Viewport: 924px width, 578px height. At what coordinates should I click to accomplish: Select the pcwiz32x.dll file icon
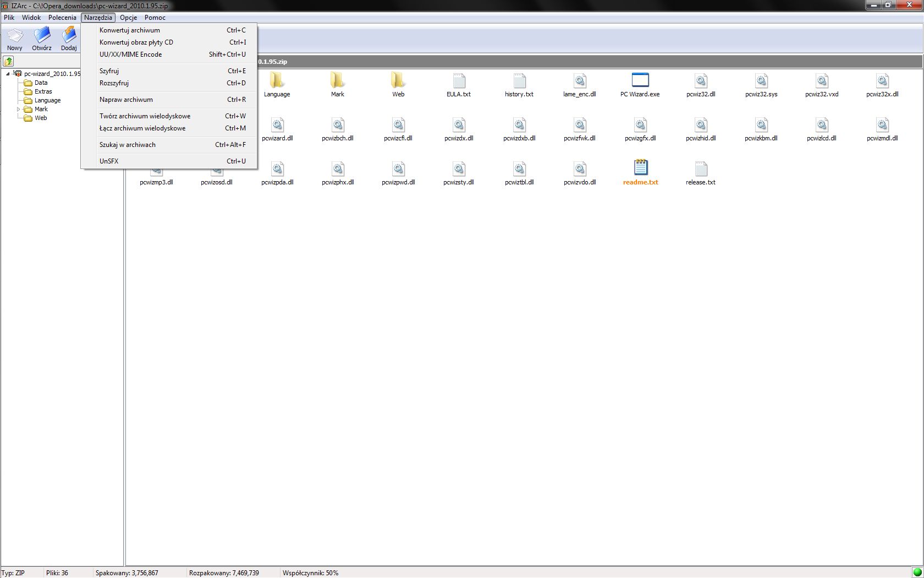(882, 80)
